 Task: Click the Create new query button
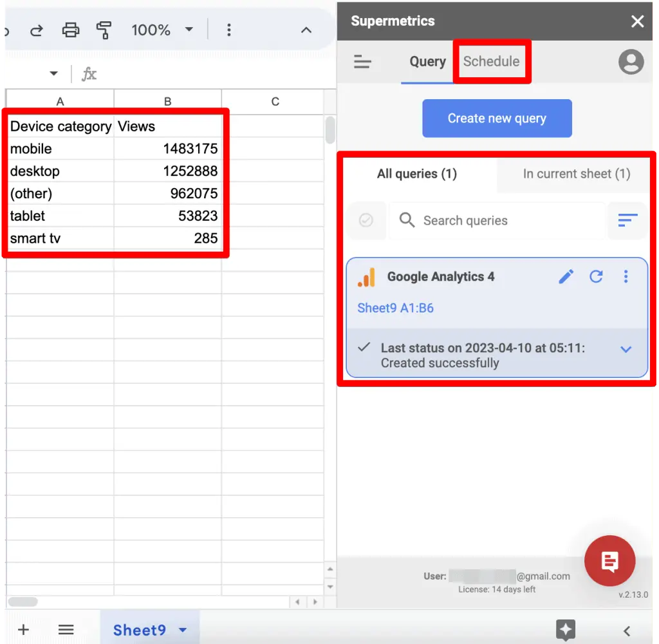496,118
